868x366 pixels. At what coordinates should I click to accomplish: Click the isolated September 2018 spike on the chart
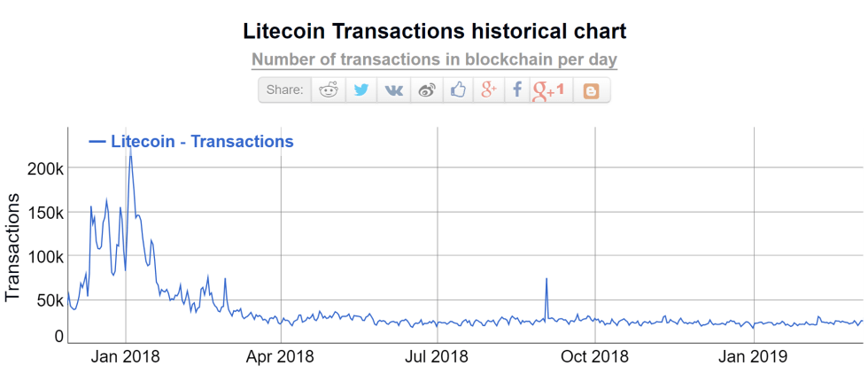click(546, 280)
